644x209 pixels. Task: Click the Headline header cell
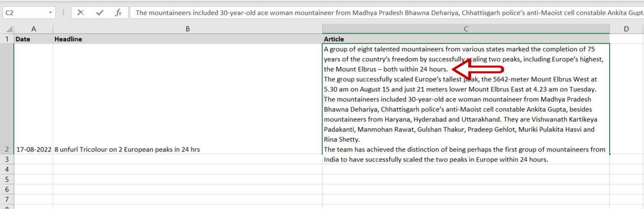pos(187,39)
